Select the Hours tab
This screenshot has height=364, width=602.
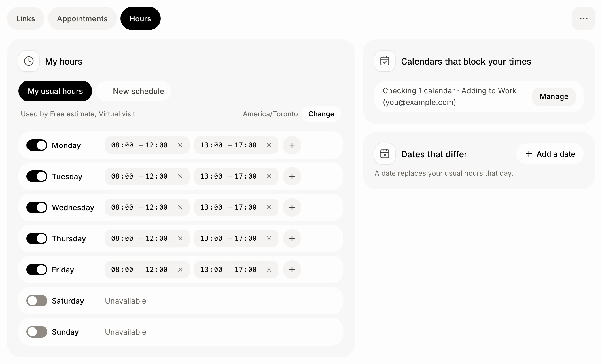coord(141,18)
